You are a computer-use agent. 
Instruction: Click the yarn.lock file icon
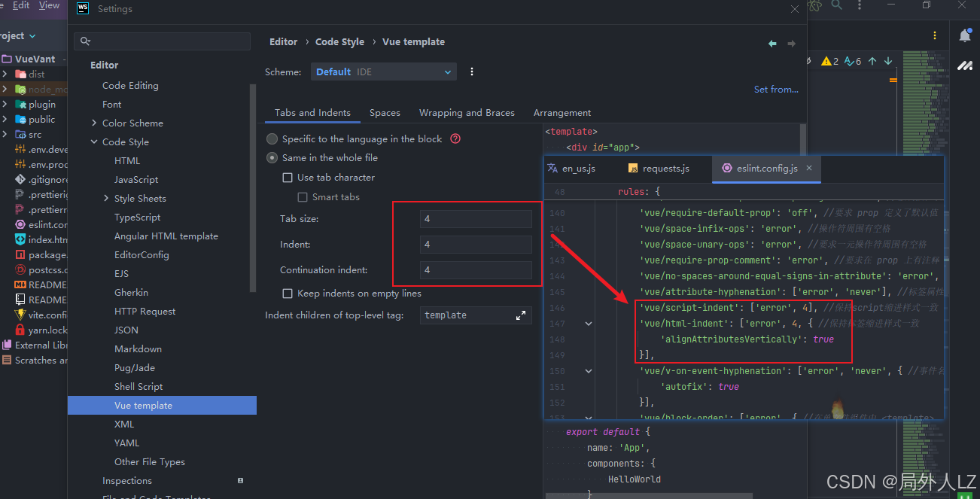point(20,330)
